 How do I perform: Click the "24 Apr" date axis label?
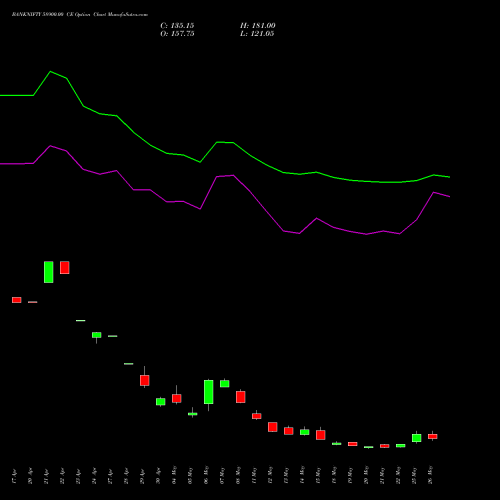[x=94, y=477]
